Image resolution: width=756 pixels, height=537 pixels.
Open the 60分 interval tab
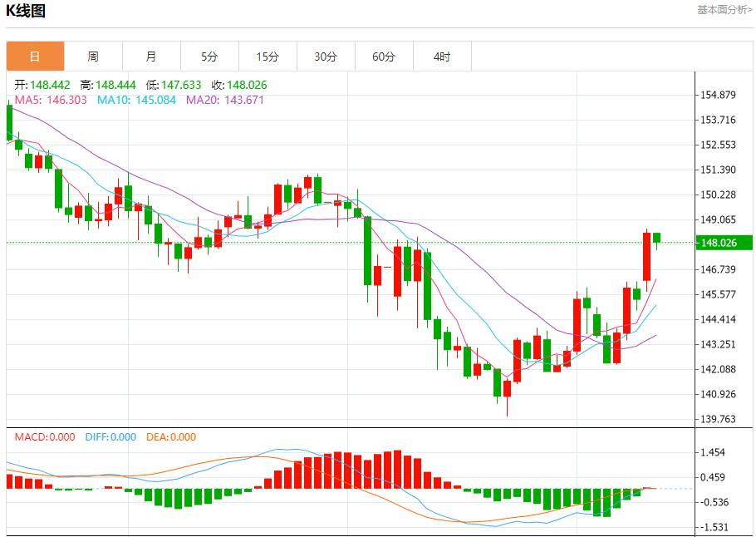(x=384, y=57)
